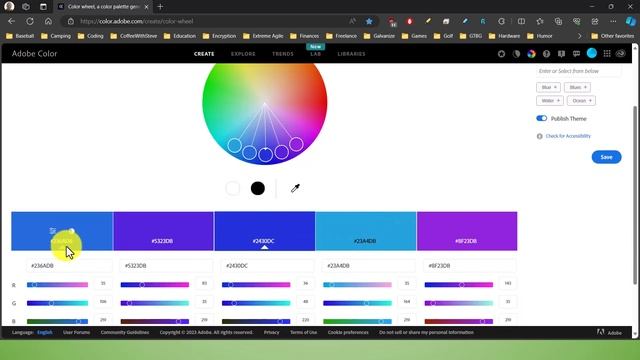The width and height of the screenshot is (640, 360).
Task: Open the Finances bookmarks folder
Action: [304, 36]
